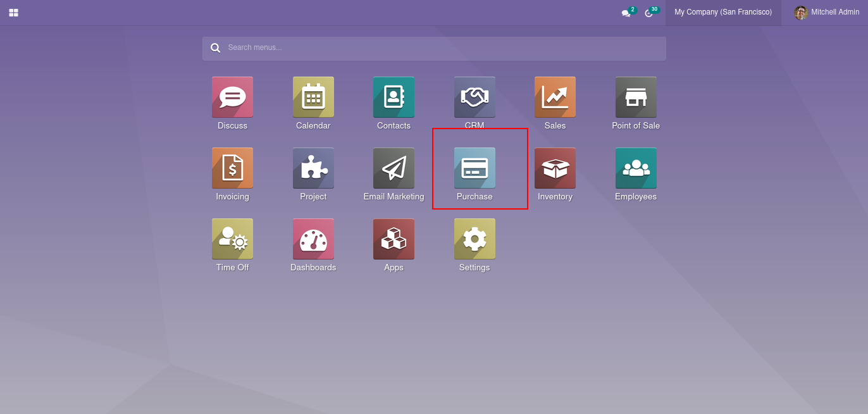The height and width of the screenshot is (414, 868).
Task: Launch the Apps module
Action: [394, 239]
